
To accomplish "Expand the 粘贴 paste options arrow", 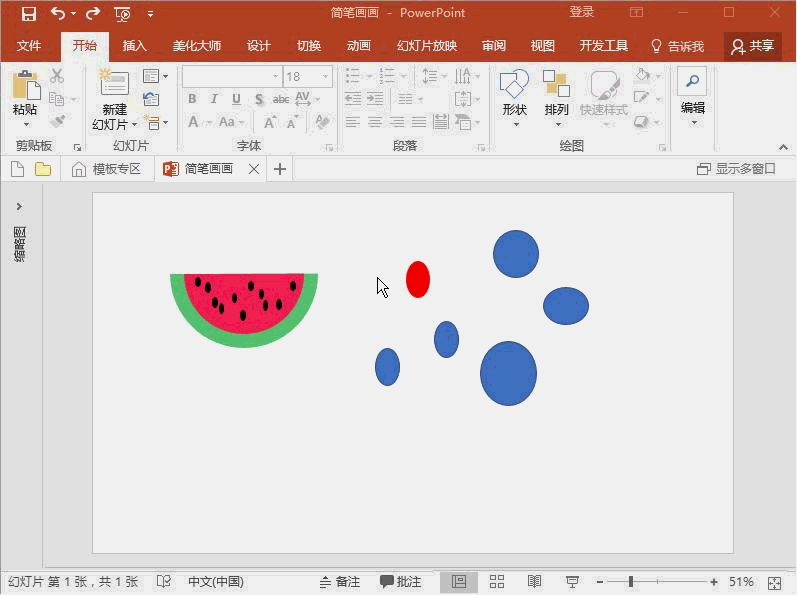I will 25,124.
